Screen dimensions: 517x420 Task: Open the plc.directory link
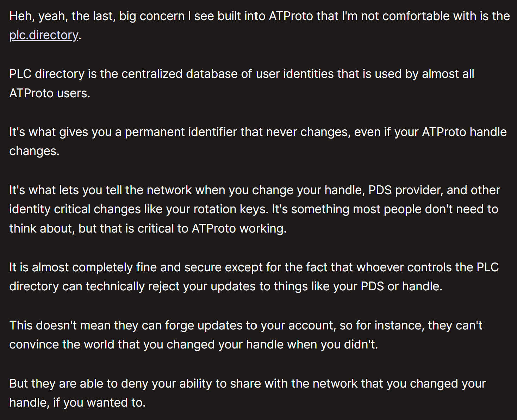(44, 35)
